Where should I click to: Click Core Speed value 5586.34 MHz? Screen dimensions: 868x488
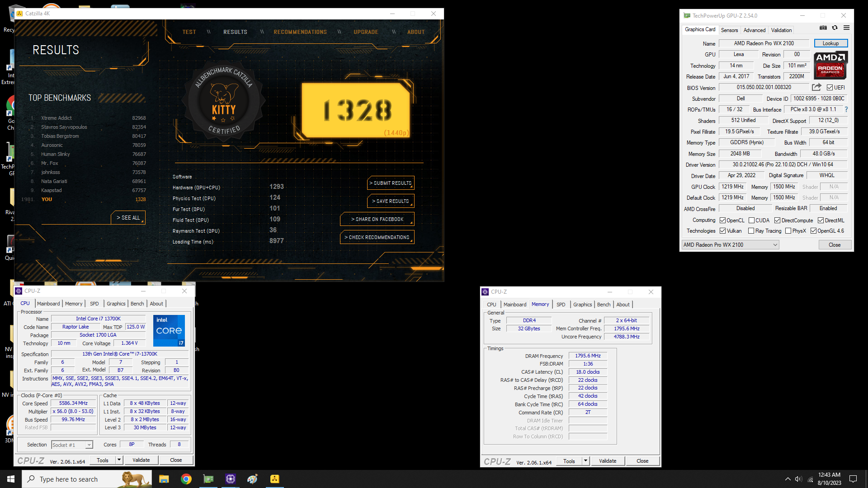tap(73, 403)
